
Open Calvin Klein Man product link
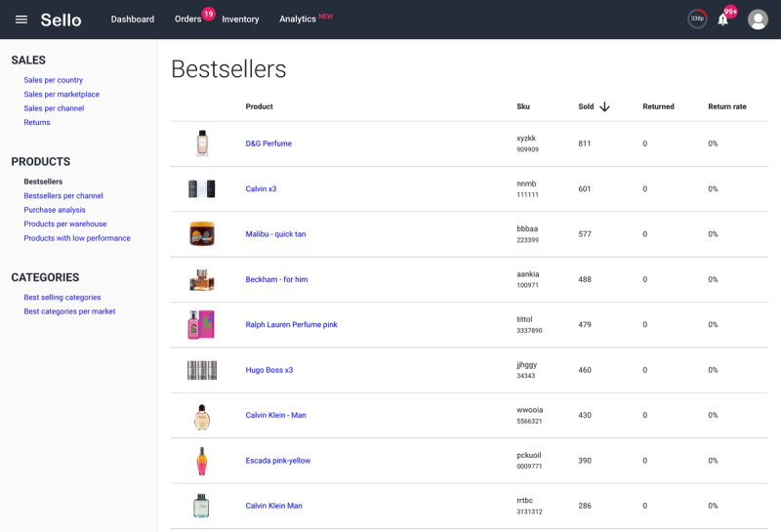click(273, 506)
